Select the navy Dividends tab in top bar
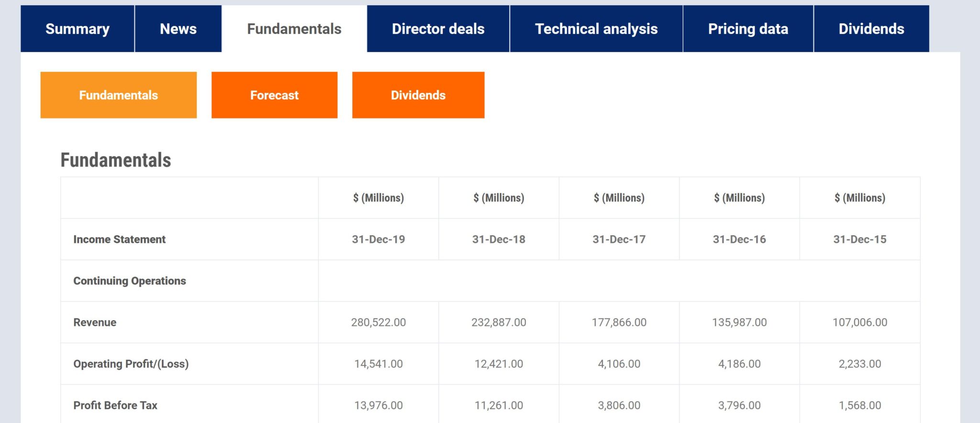The image size is (980, 423). (871, 29)
